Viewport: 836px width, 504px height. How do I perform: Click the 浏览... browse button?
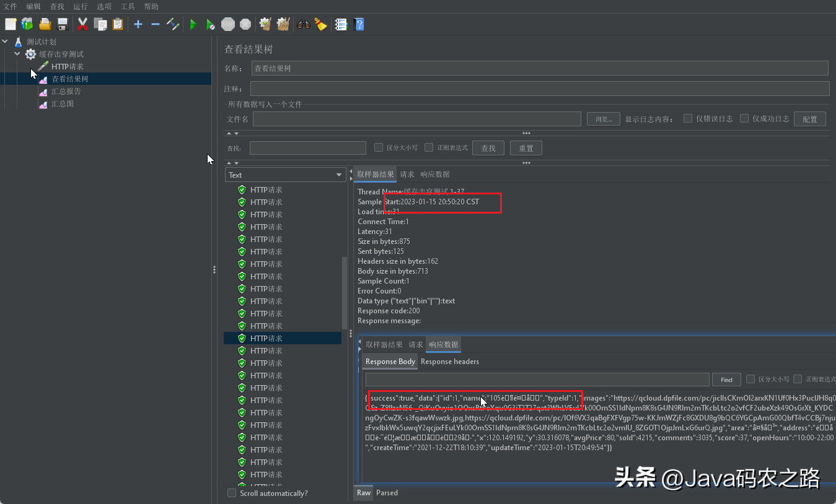click(603, 119)
